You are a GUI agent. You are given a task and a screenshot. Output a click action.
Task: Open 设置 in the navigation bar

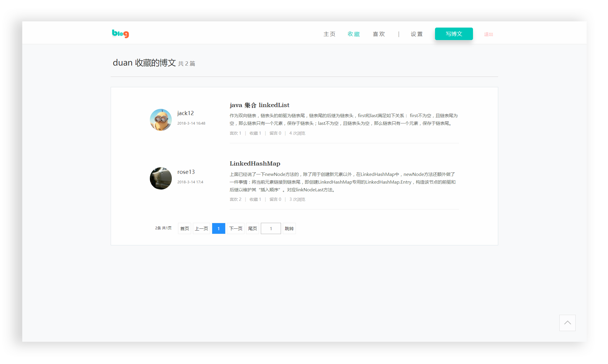[x=417, y=34]
